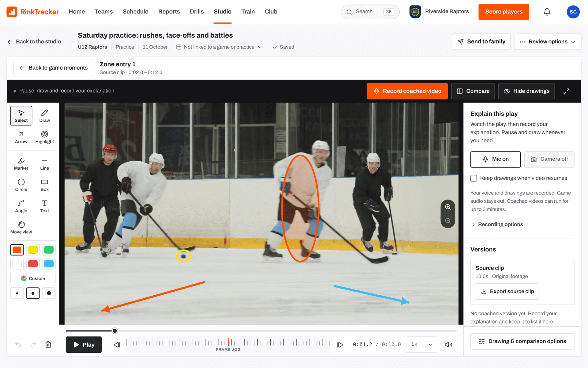
Task: Click Send to family
Action: click(x=481, y=42)
